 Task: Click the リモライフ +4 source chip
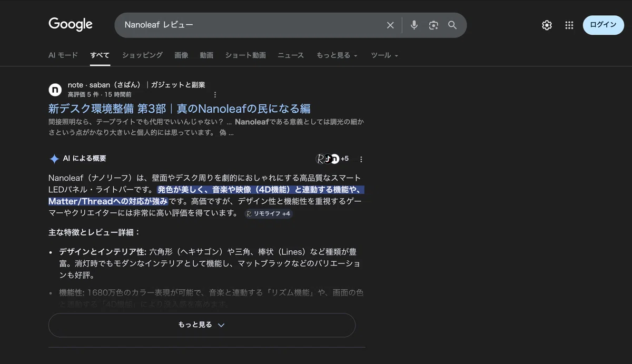pos(269,214)
